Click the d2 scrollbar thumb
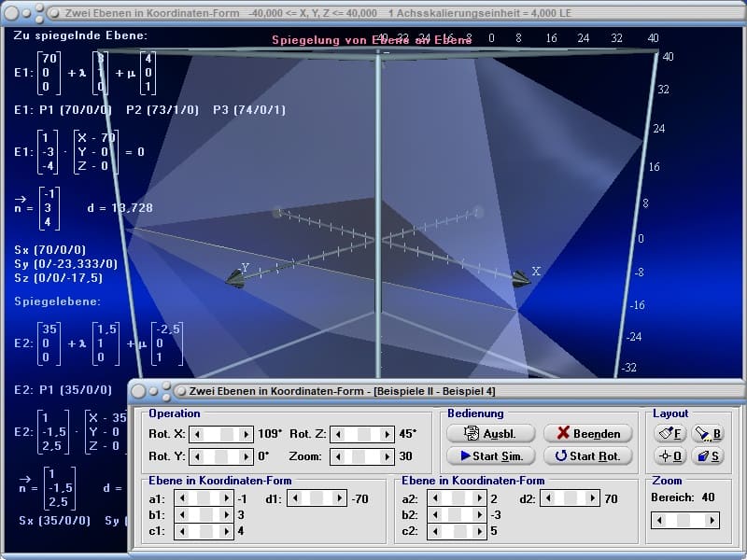The height and width of the screenshot is (560, 747). 571,498
